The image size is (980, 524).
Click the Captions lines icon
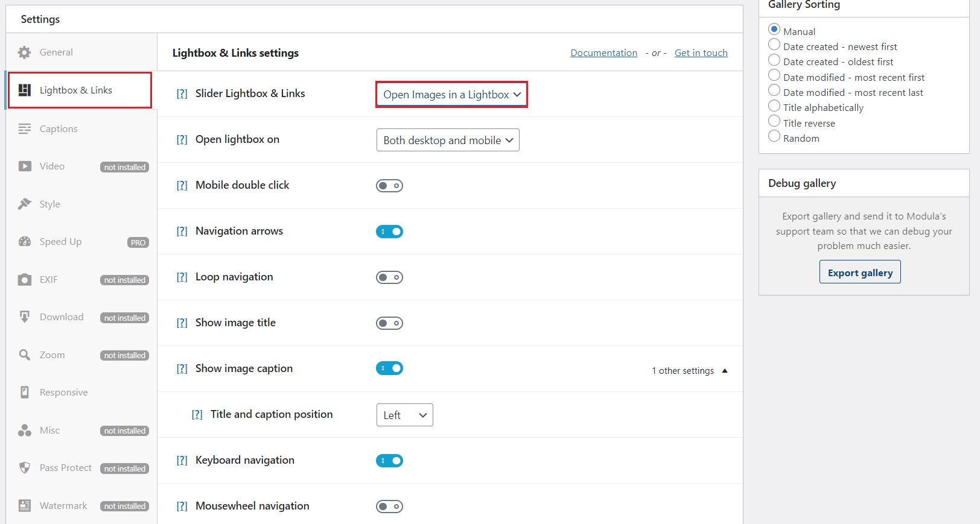pos(24,129)
